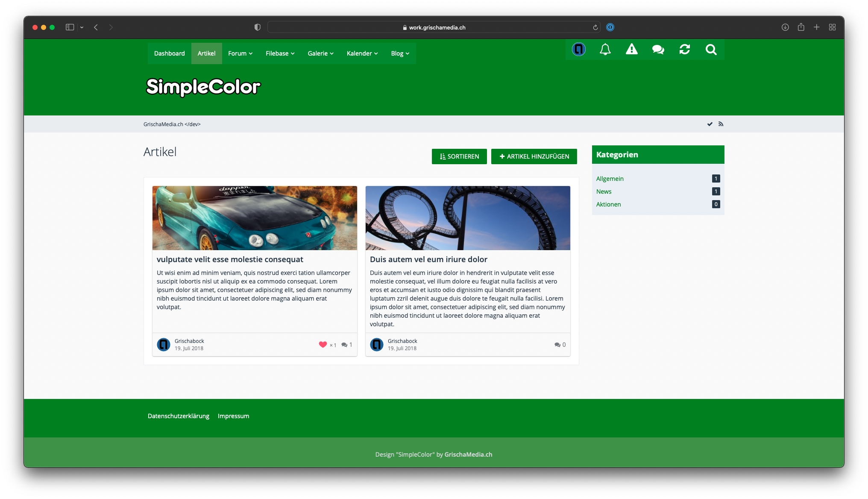The width and height of the screenshot is (868, 499).
Task: Expand the Filebase dropdown menu
Action: [280, 53]
